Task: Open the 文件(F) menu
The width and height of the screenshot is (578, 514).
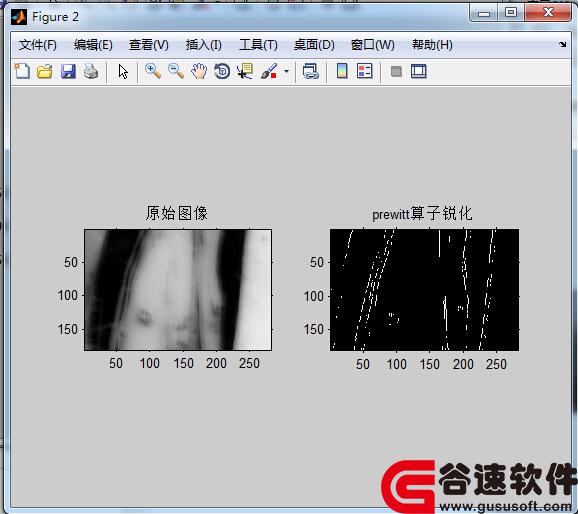Action: [x=38, y=45]
